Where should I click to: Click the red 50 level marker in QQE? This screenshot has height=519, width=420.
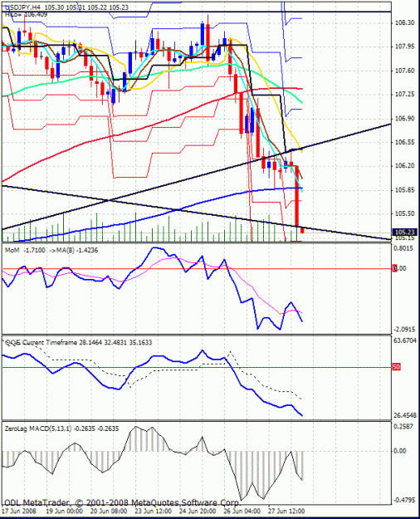point(397,367)
